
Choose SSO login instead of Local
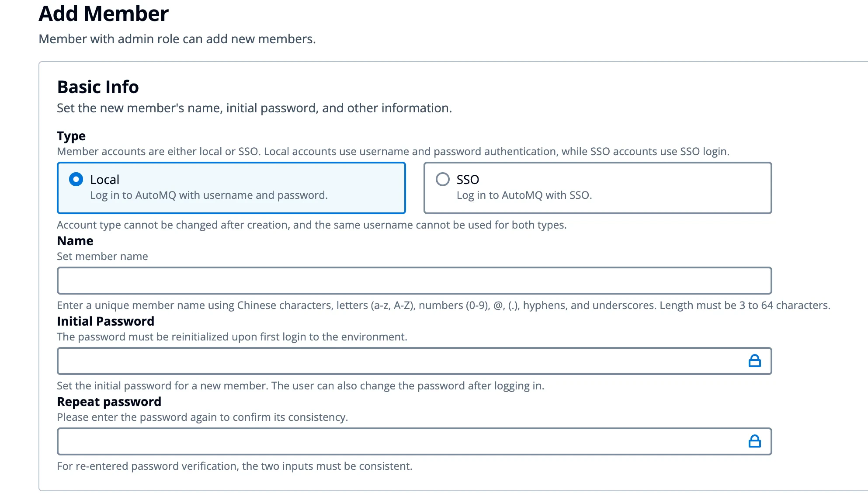pyautogui.click(x=443, y=179)
